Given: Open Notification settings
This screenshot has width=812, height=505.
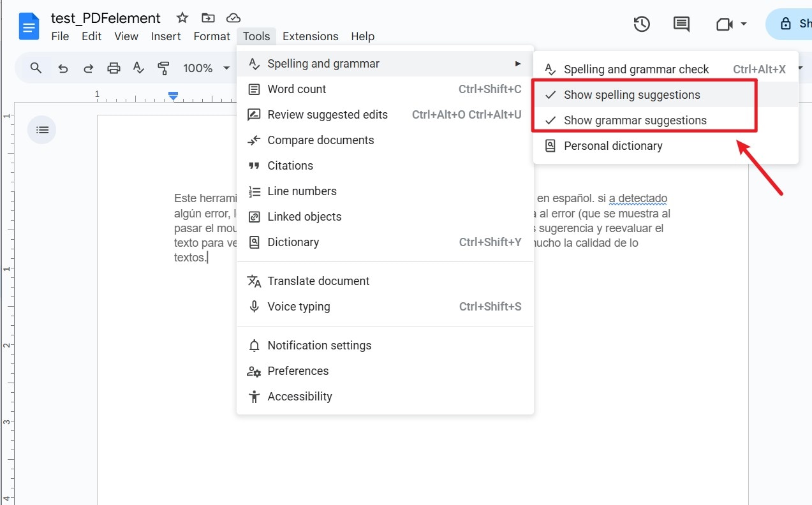Looking at the screenshot, I should tap(385, 346).
